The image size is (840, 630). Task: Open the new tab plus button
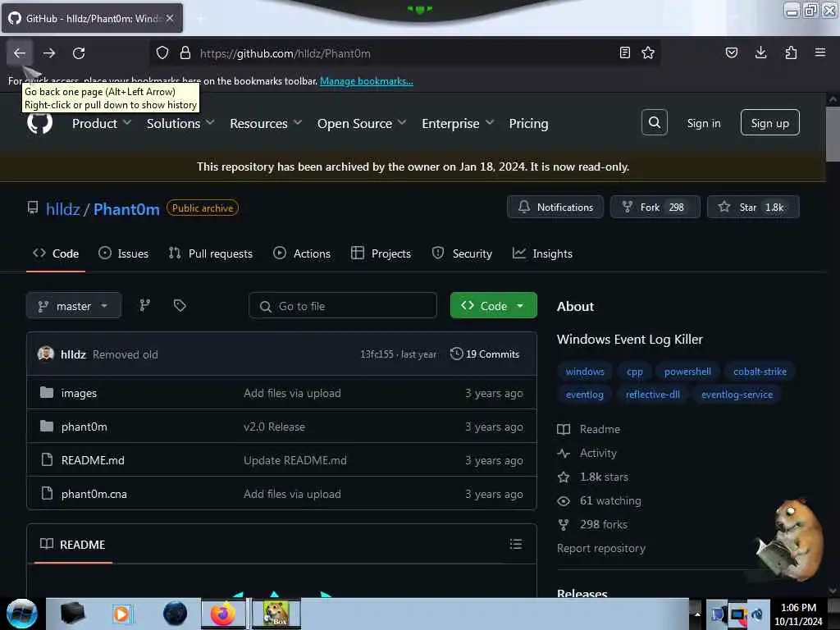coord(200,18)
